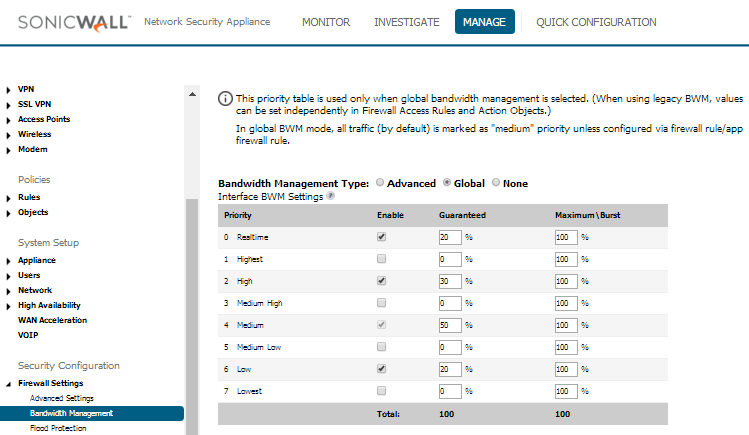Image resolution: width=749 pixels, height=435 pixels.
Task: Select None for bandwidth management type
Action: (497, 184)
